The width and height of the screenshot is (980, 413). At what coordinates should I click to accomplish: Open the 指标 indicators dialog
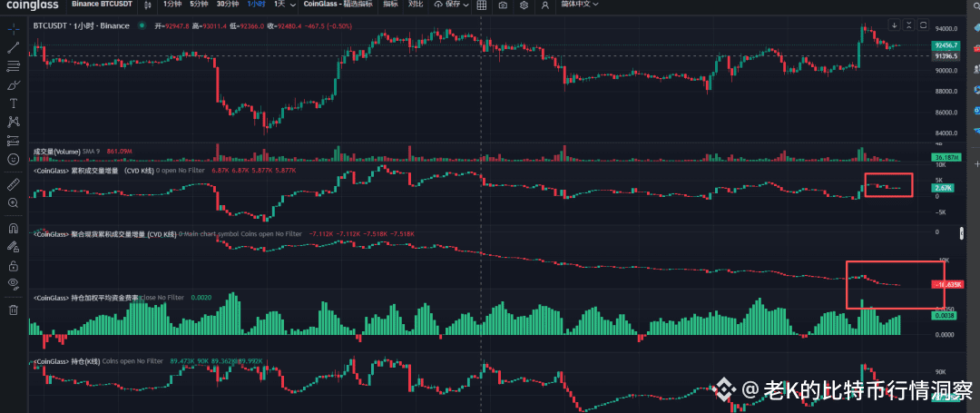[x=390, y=4]
